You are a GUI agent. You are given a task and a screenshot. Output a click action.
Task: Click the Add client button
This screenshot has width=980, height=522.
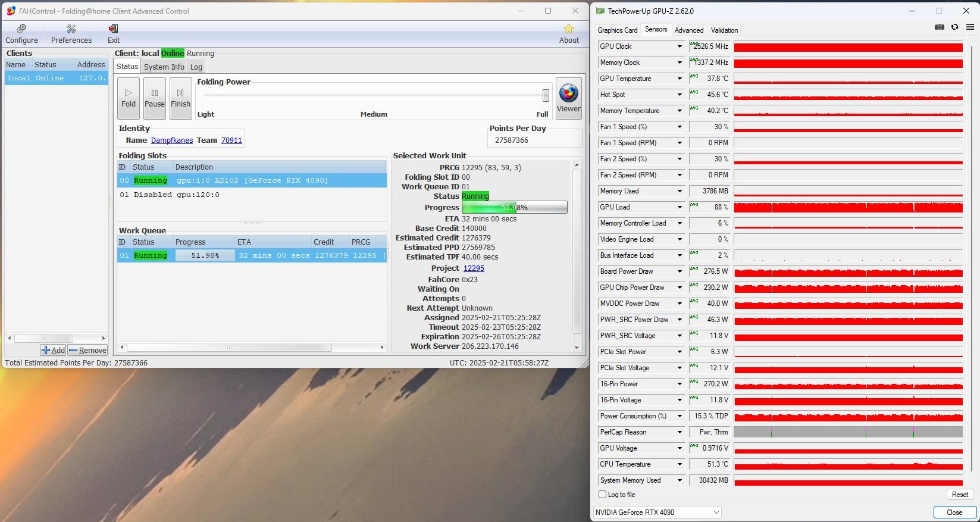(x=53, y=350)
